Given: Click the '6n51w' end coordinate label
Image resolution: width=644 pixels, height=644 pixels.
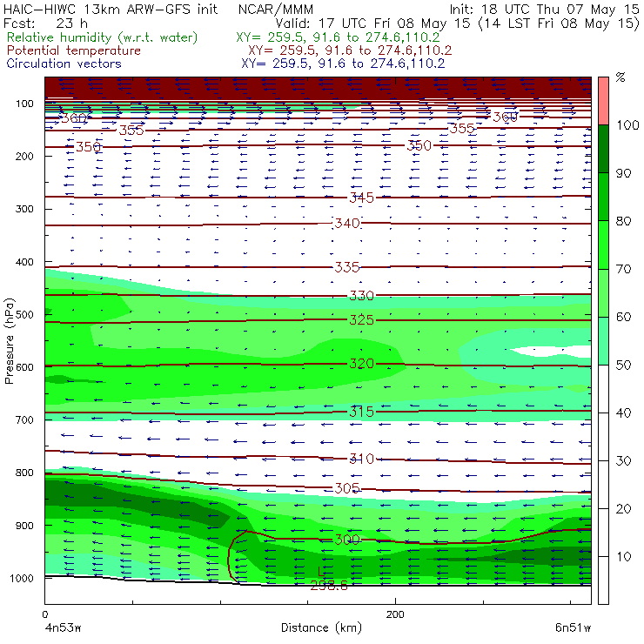Looking at the screenshot, I should click(x=573, y=627).
